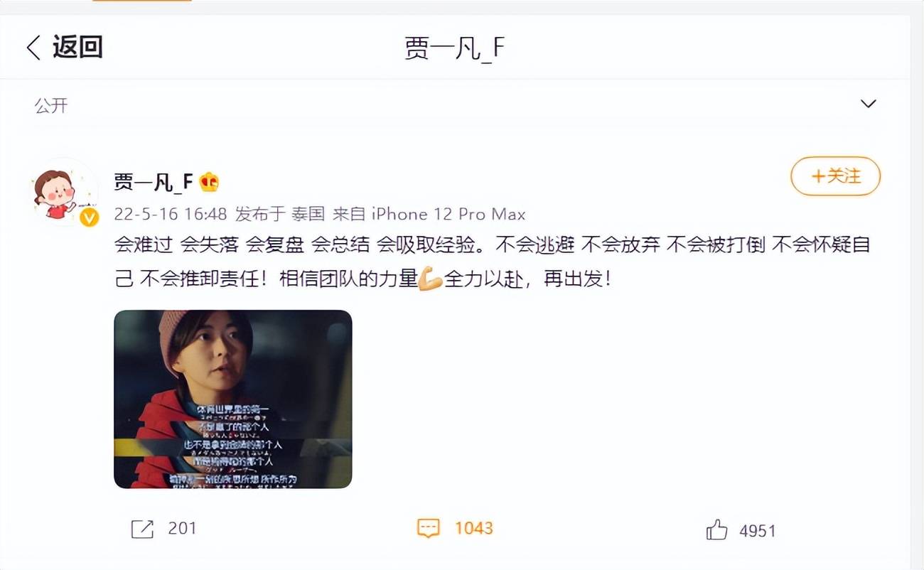
Task: Follow user with +关注 button
Action: click(835, 176)
